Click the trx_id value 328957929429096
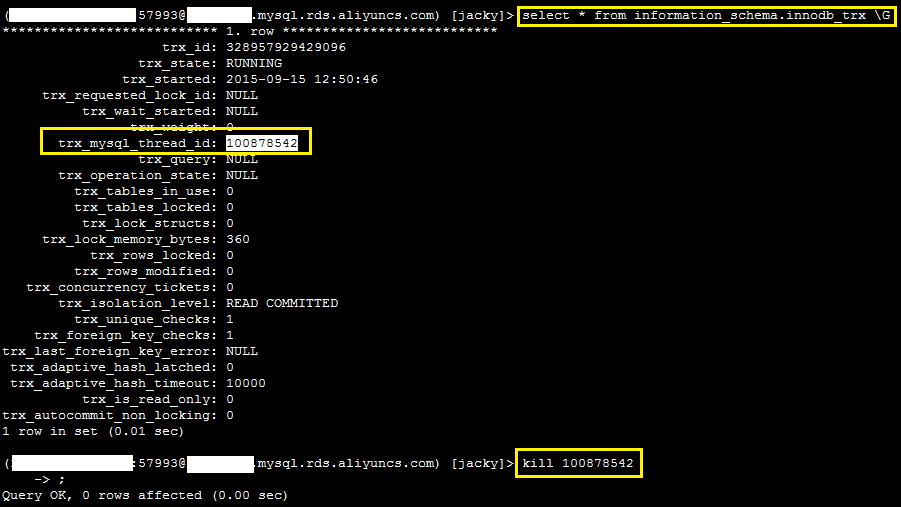The height and width of the screenshot is (507, 901). pyautogui.click(x=286, y=47)
